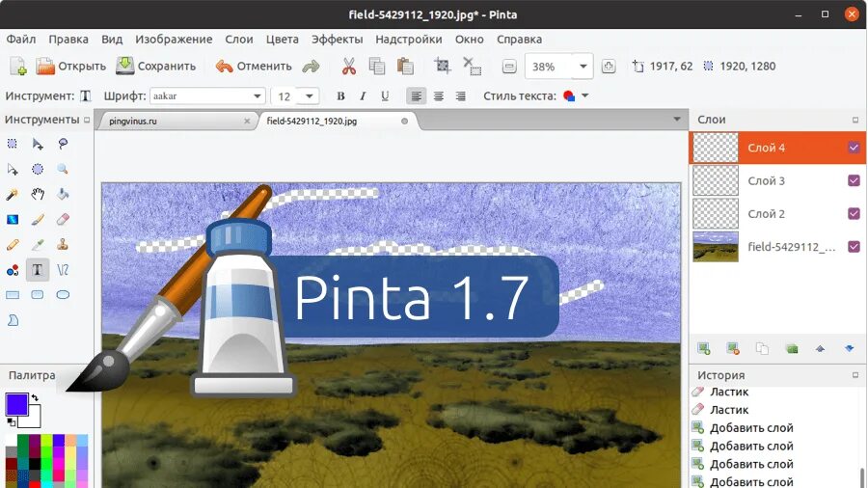Select the Rectangle Select tool

[x=13, y=144]
